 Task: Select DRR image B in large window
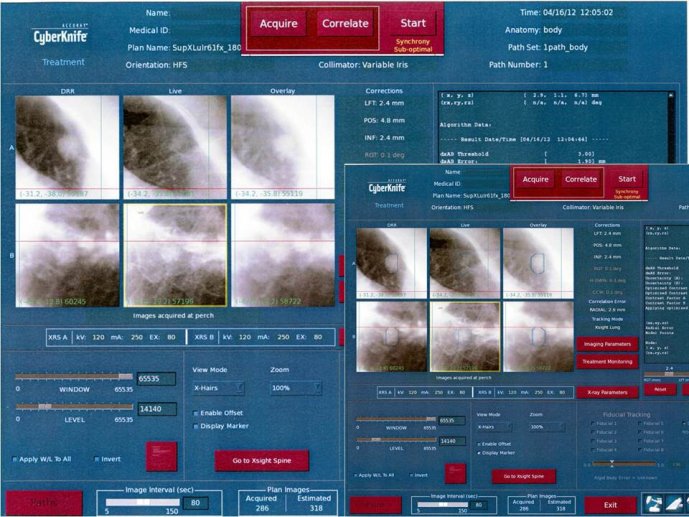[67, 255]
